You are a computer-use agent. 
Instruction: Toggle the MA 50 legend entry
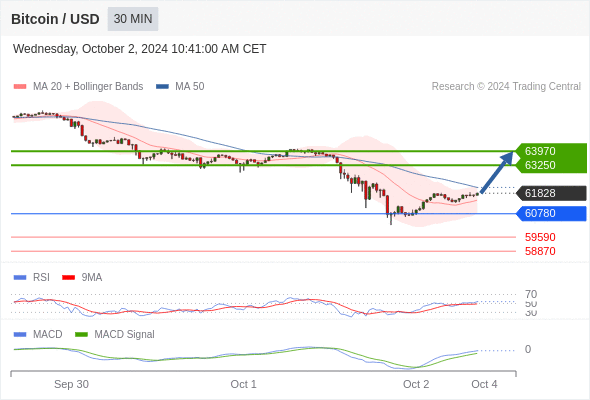click(x=180, y=87)
